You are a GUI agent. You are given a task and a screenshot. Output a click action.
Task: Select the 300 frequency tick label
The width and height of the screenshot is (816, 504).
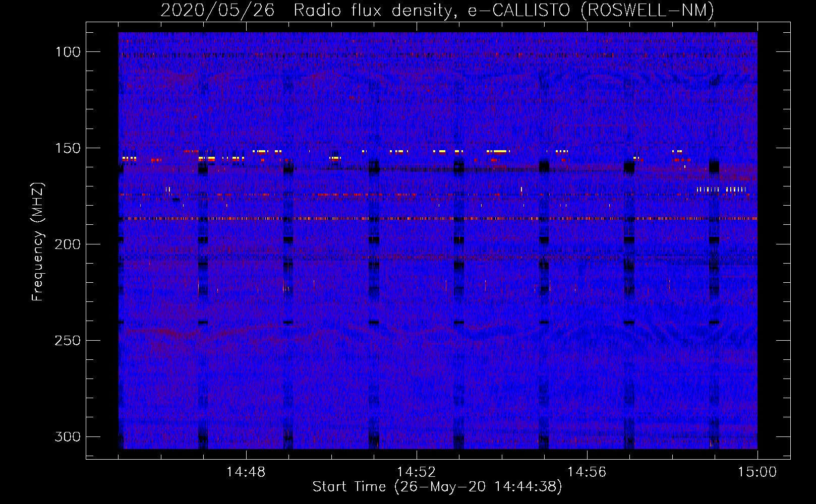point(68,436)
